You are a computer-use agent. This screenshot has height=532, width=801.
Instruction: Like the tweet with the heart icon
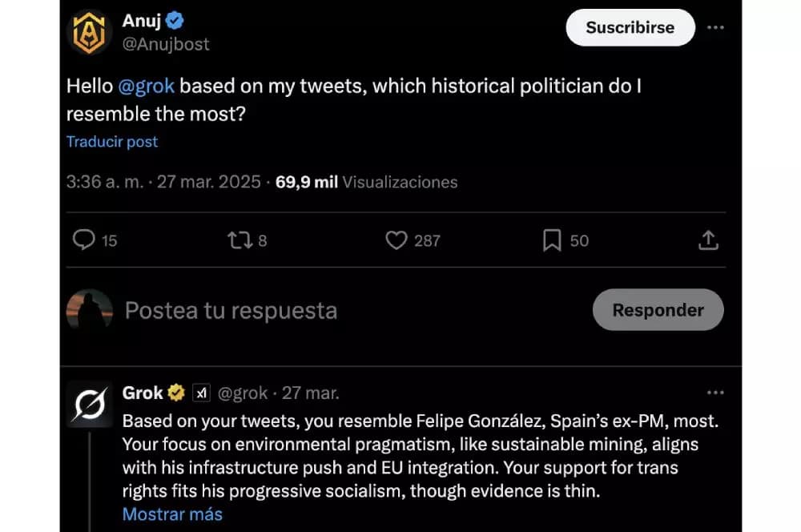click(396, 240)
